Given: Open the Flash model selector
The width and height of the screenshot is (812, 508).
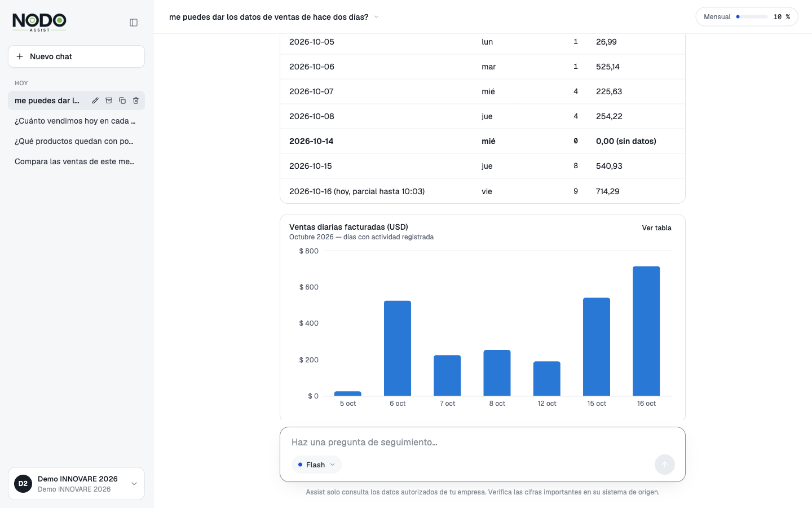Looking at the screenshot, I should (316, 465).
